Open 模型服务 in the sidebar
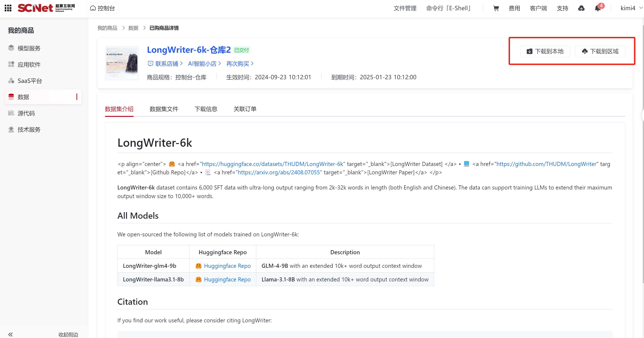The image size is (644, 338). (x=29, y=48)
